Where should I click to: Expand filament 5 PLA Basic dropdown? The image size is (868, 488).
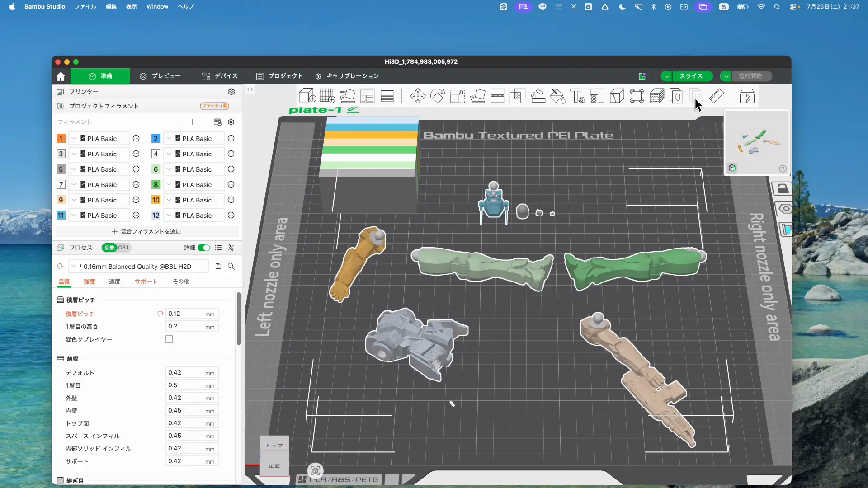tap(74, 169)
